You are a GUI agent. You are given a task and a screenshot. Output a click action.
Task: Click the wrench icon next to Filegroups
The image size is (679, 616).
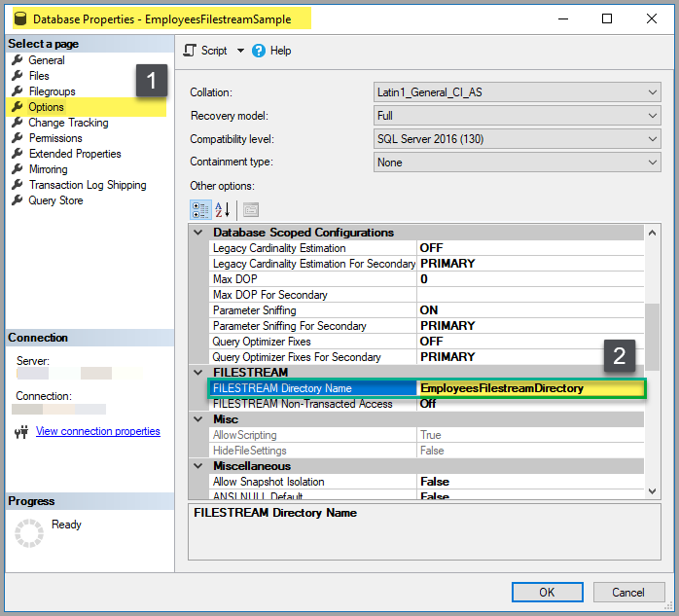pos(18,91)
